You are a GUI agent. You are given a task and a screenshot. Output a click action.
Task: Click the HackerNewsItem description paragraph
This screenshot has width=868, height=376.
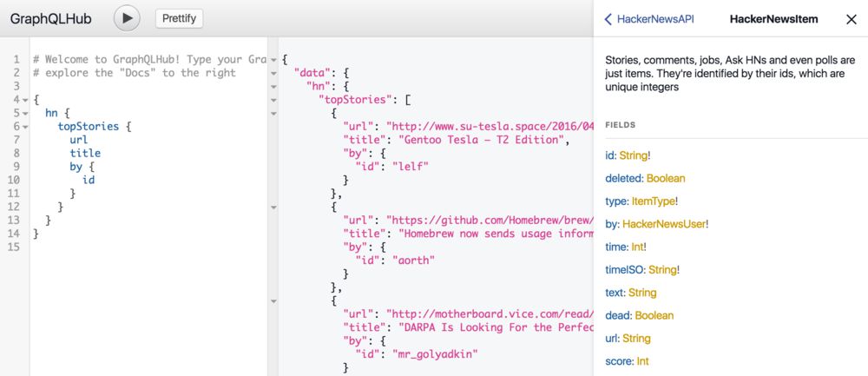pyautogui.click(x=730, y=73)
